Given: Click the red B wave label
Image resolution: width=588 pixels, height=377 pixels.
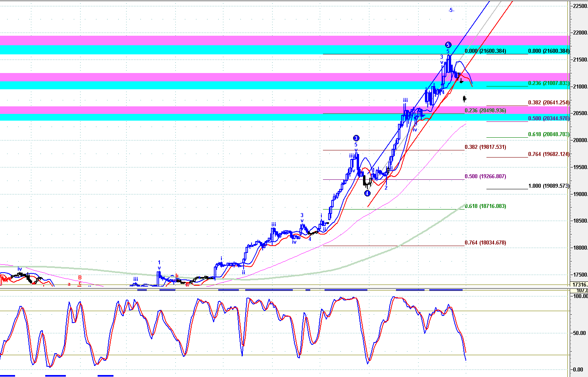Looking at the screenshot, I should pyautogui.click(x=80, y=277).
